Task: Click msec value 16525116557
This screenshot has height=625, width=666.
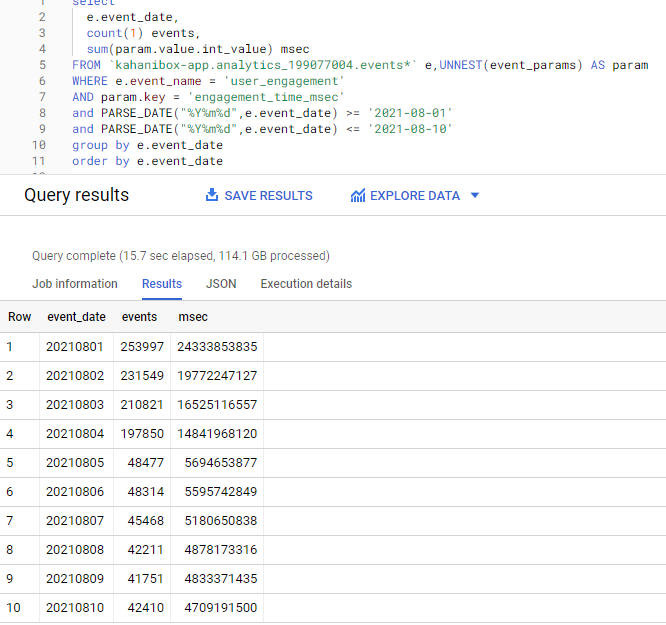Action: click(217, 404)
